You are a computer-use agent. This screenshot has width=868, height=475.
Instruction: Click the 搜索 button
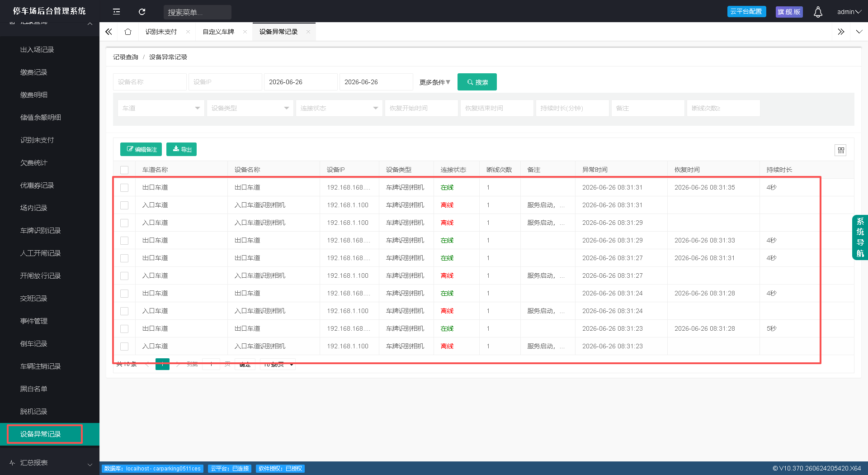(x=477, y=82)
